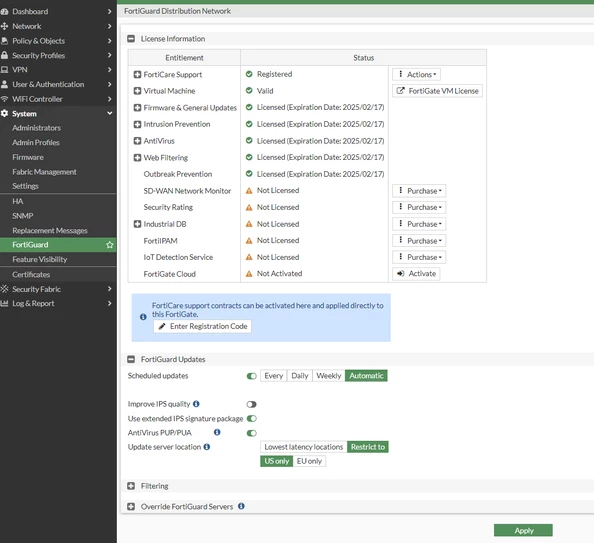Click the Network icon in sidebar
This screenshot has width=594, height=543.
4,26
